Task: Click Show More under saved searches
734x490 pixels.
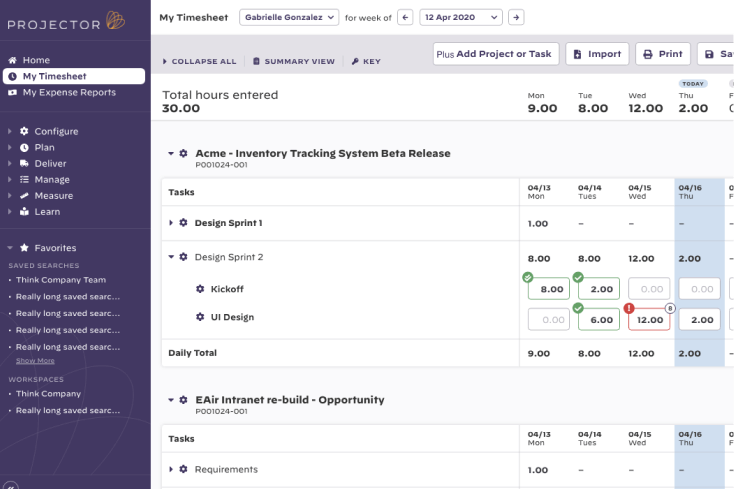Action: pyautogui.click(x=35, y=361)
